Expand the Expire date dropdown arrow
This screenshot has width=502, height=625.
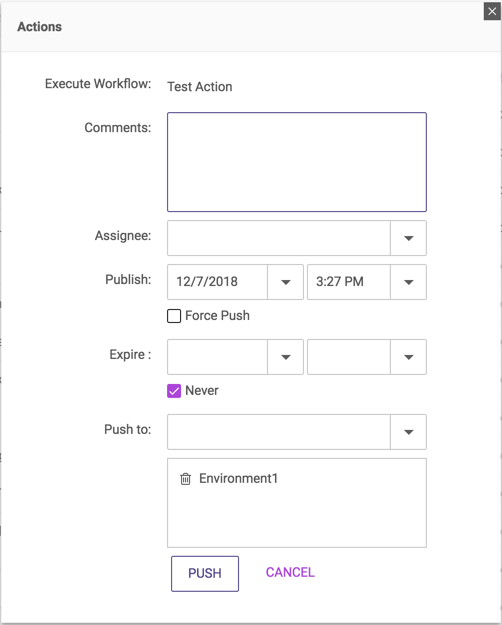pyautogui.click(x=285, y=357)
